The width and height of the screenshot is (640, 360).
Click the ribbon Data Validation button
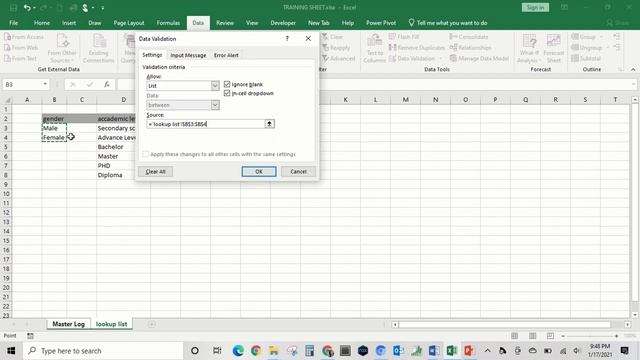click(x=412, y=59)
